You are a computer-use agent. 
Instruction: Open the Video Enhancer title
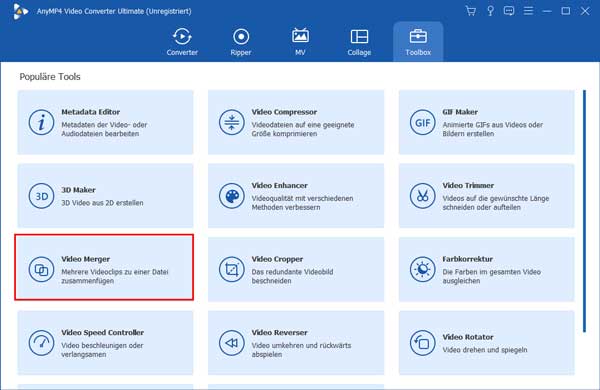[279, 185]
